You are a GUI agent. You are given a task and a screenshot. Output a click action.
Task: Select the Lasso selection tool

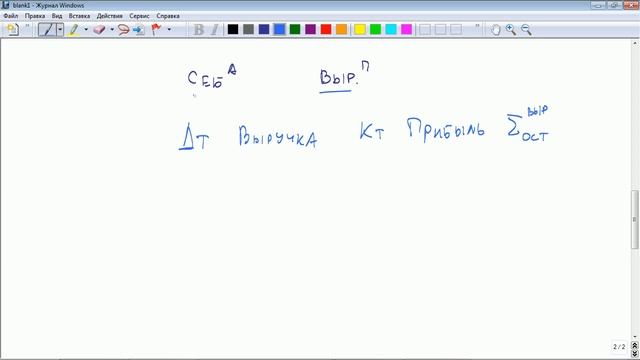tap(123, 30)
